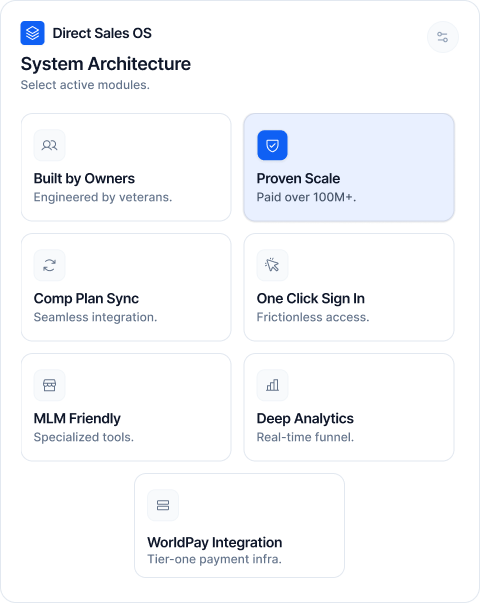Click the cursor click icon in One Click Sign In
The width and height of the screenshot is (480, 603).
[272, 265]
